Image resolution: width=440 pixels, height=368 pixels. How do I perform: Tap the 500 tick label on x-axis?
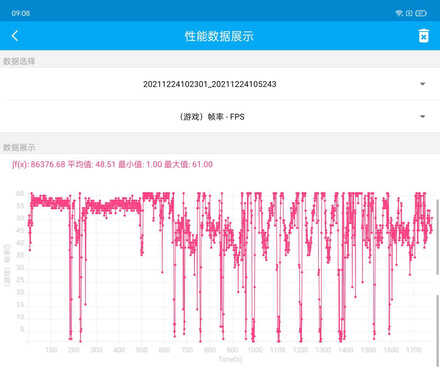click(x=142, y=350)
